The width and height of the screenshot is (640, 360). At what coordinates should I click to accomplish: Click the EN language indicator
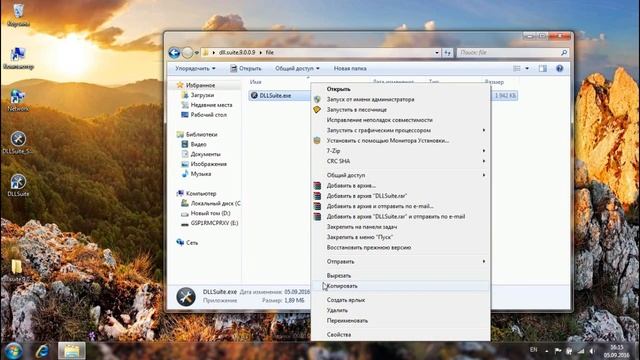pyautogui.click(x=533, y=350)
